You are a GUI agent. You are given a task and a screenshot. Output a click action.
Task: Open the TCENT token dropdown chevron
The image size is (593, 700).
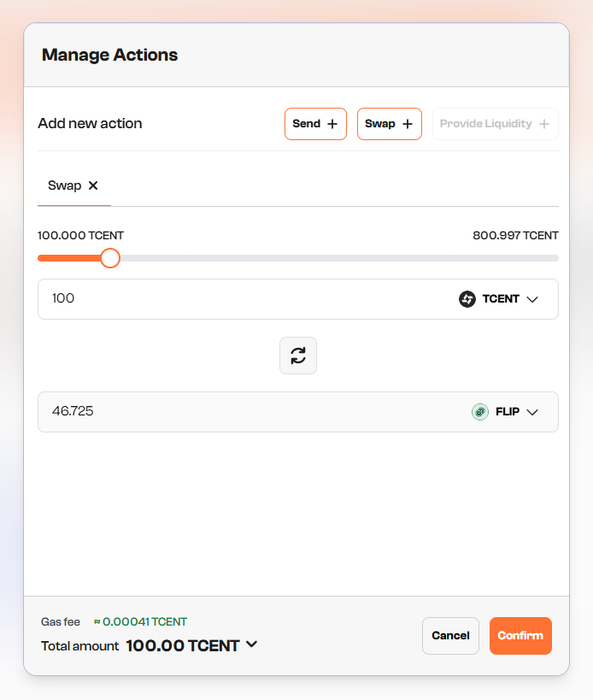tap(532, 299)
